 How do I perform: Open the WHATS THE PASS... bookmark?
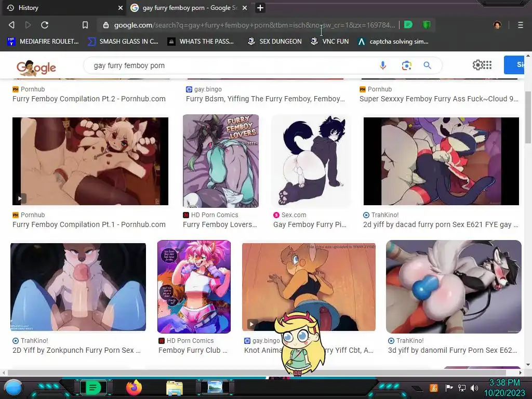point(201,42)
